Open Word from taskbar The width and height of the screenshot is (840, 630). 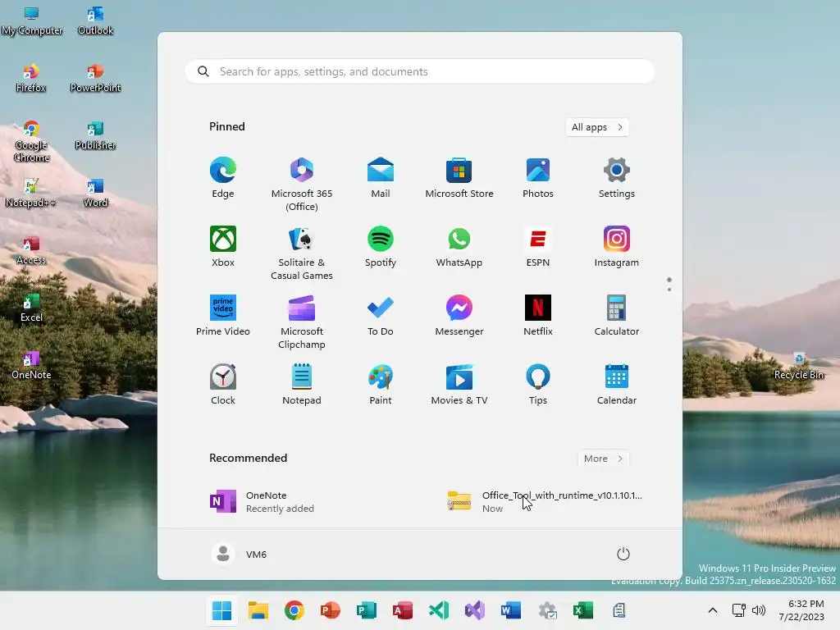tap(511, 610)
